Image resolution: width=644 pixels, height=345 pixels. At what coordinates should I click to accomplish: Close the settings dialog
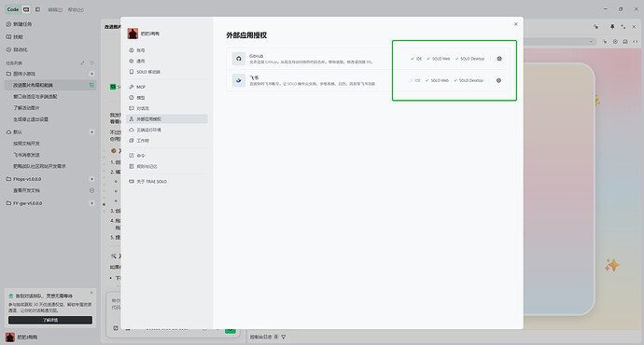click(516, 24)
